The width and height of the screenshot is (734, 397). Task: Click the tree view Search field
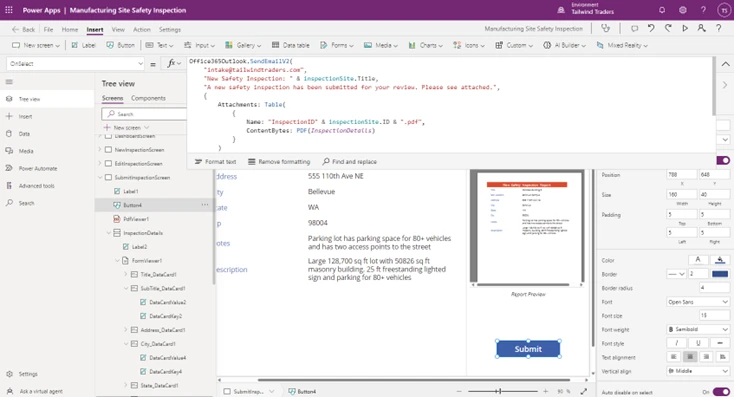click(x=144, y=114)
